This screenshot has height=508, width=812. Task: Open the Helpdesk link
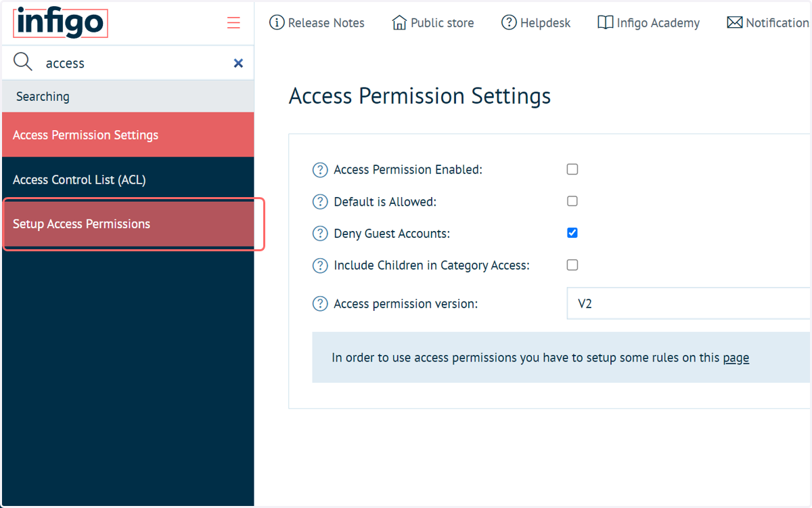pyautogui.click(x=536, y=23)
